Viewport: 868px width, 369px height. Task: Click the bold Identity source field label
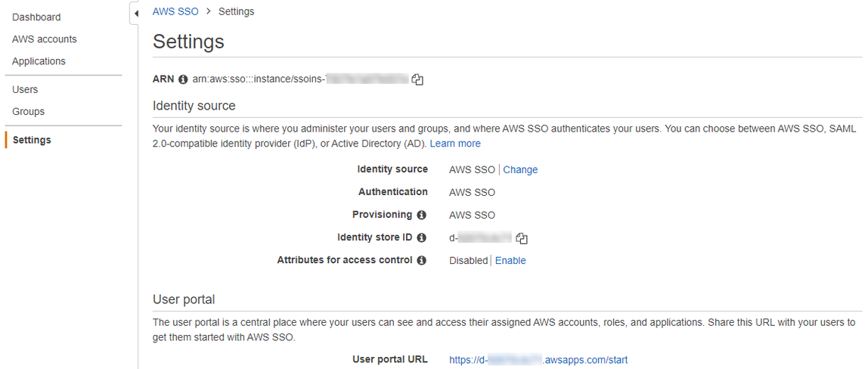click(392, 169)
